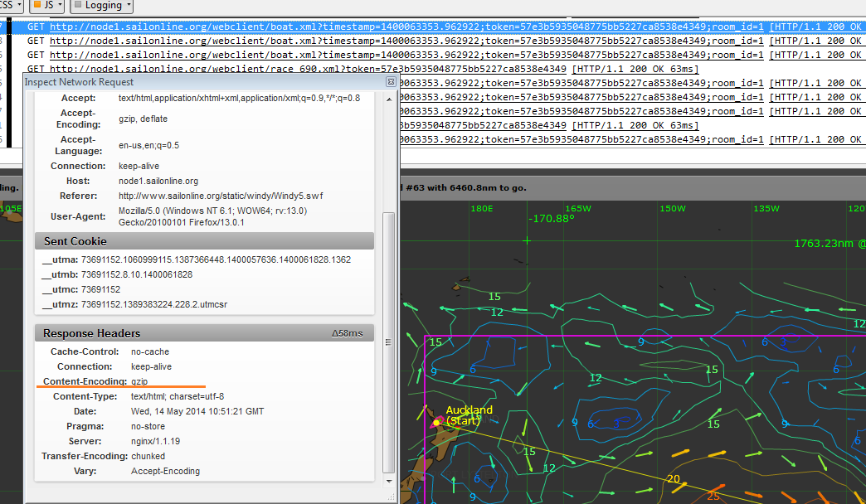
Task: Click the Auckland start marker icon on the map
Action: [436, 422]
